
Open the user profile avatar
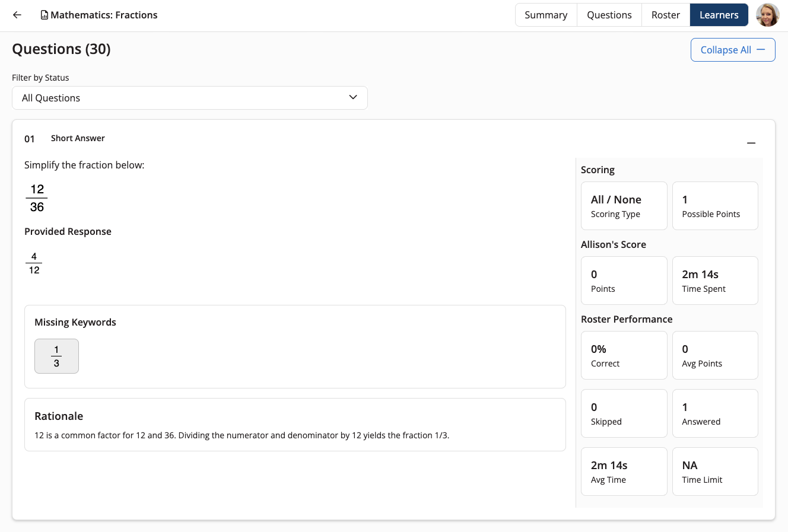[x=768, y=15]
